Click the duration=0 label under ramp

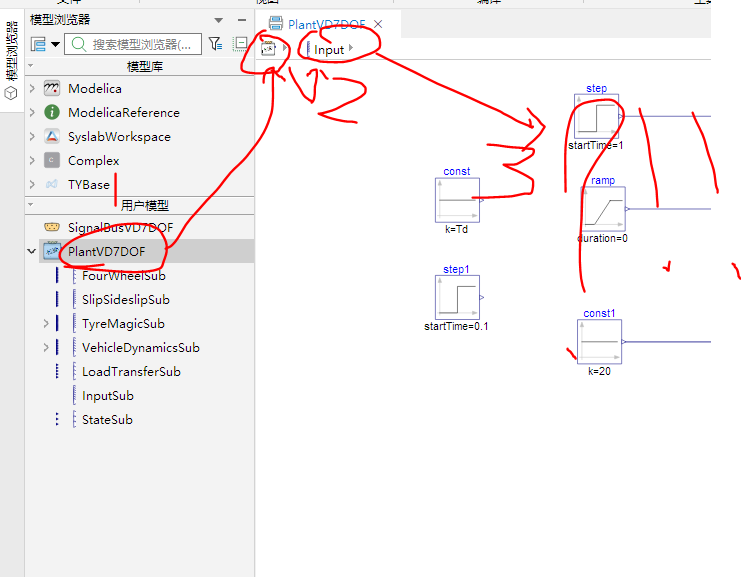coord(603,239)
